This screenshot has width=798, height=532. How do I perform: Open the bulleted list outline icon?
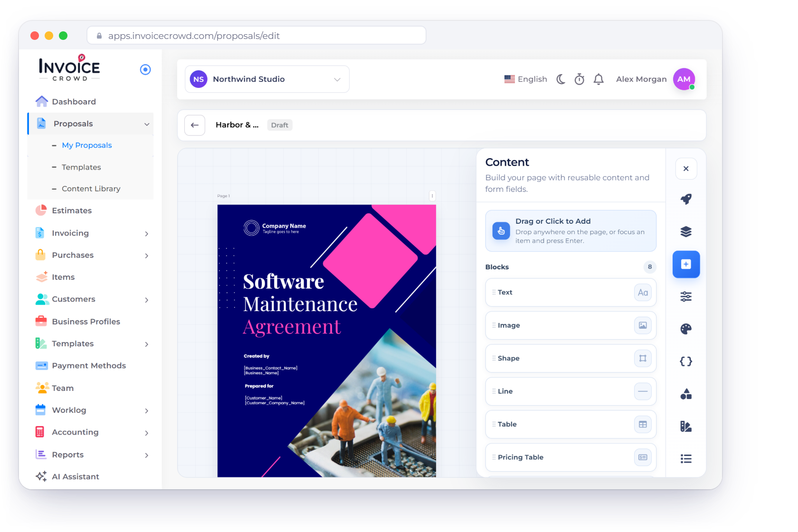coord(686,459)
